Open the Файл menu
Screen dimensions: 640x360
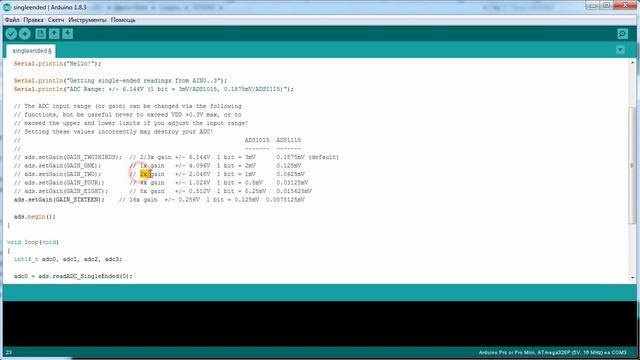coord(12,20)
